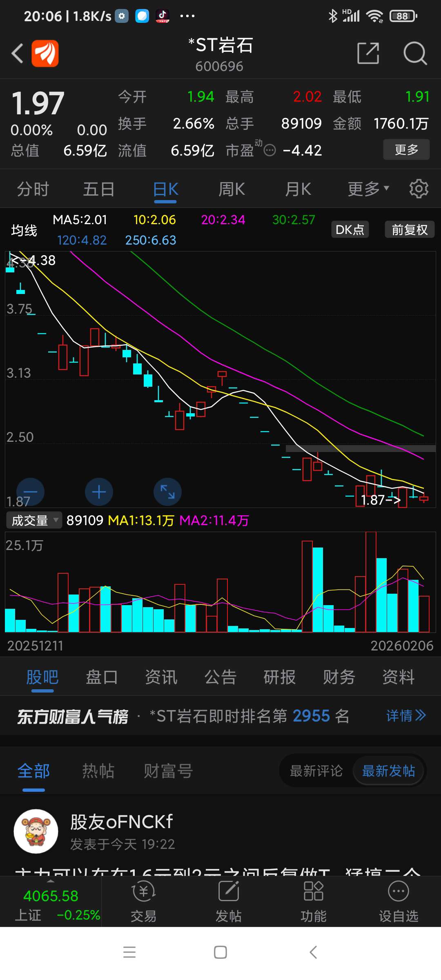Screen dimensions: 441x980
Task: Expand chart to fullscreen arrows icon
Action: pyautogui.click(x=167, y=492)
